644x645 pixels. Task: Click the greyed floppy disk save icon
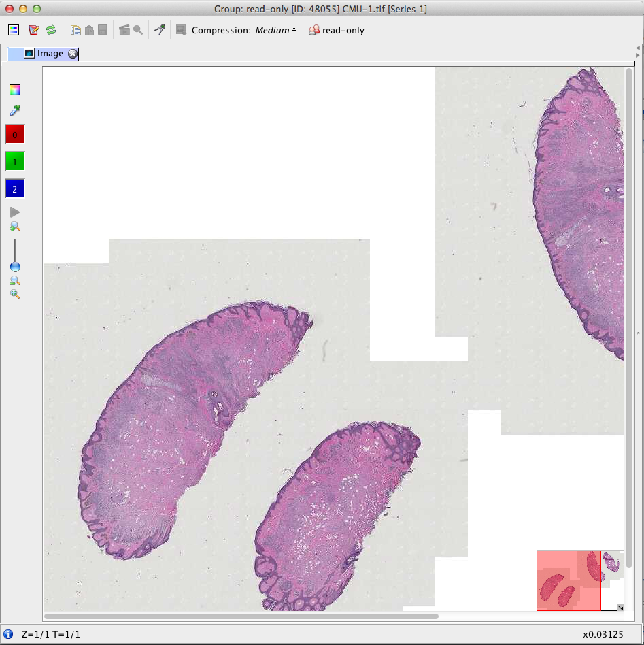[103, 30]
